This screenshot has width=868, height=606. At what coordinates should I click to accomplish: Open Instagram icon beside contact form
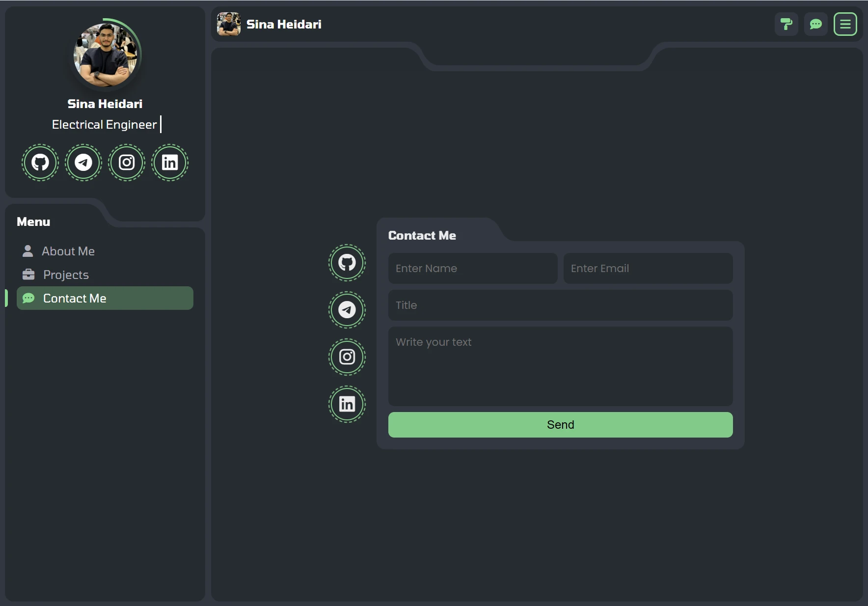pos(347,357)
